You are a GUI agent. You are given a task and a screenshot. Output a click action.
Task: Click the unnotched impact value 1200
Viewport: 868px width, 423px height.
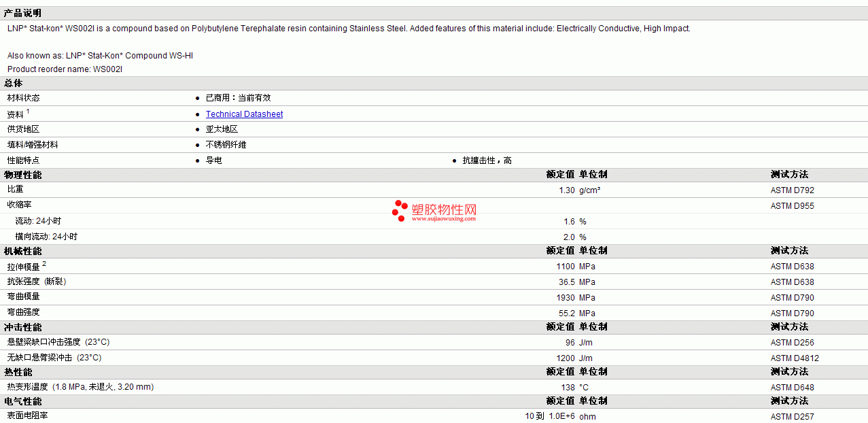566,358
